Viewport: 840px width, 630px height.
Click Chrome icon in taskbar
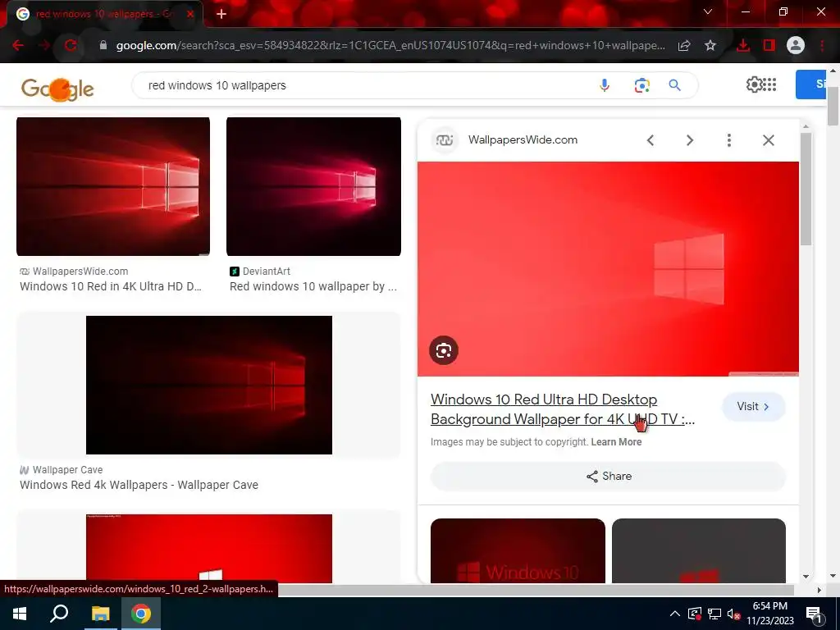(141, 614)
